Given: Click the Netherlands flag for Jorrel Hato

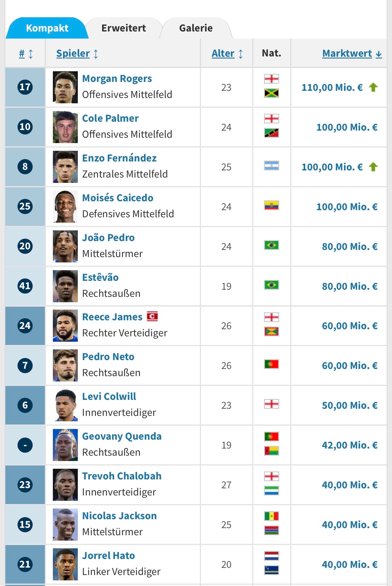Looking at the screenshot, I should 271,556.
